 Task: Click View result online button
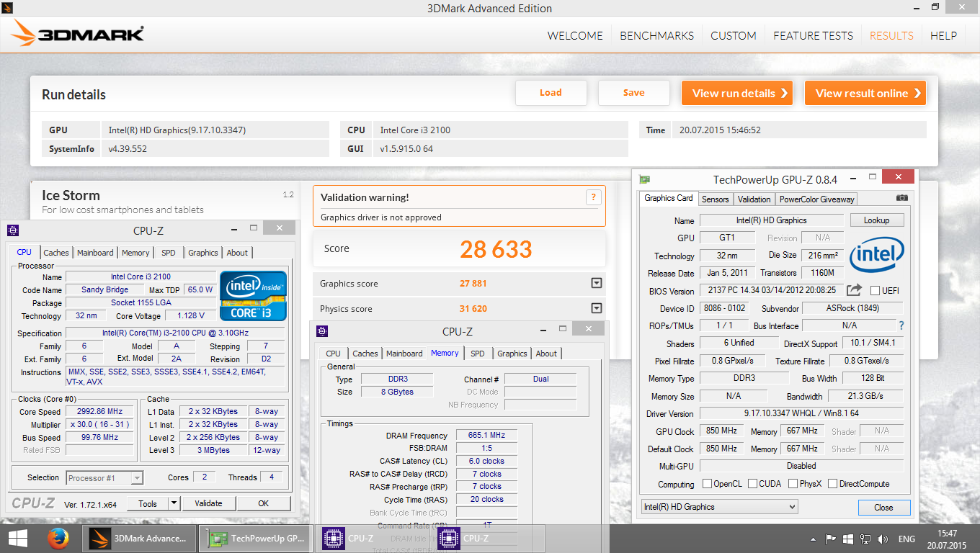click(865, 93)
